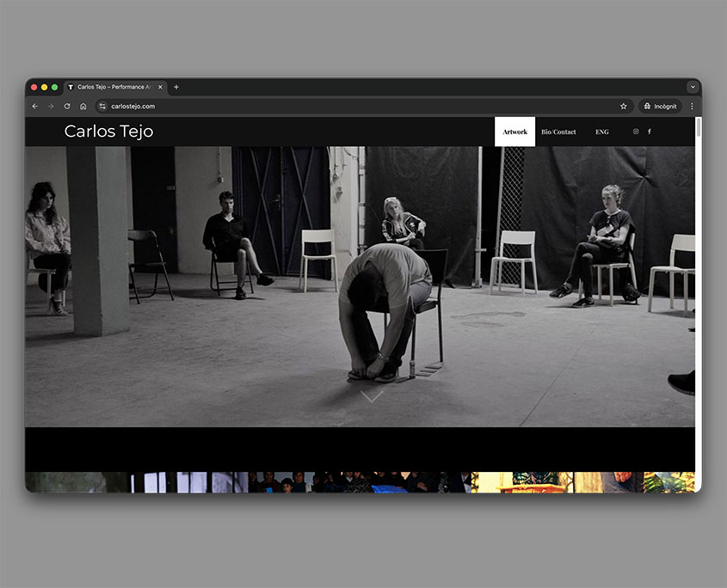Reload the carlostejo.com page
This screenshot has height=588, width=727.
click(x=67, y=107)
